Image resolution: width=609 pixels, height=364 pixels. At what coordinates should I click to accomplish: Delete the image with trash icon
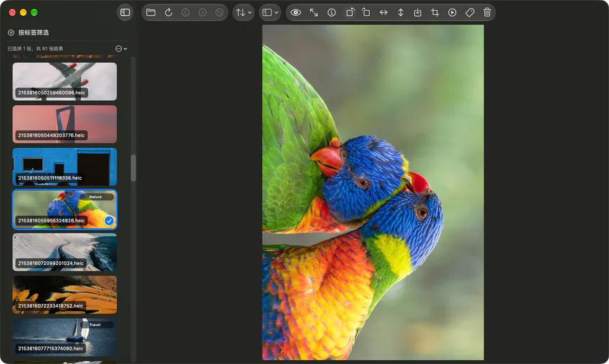click(x=487, y=13)
